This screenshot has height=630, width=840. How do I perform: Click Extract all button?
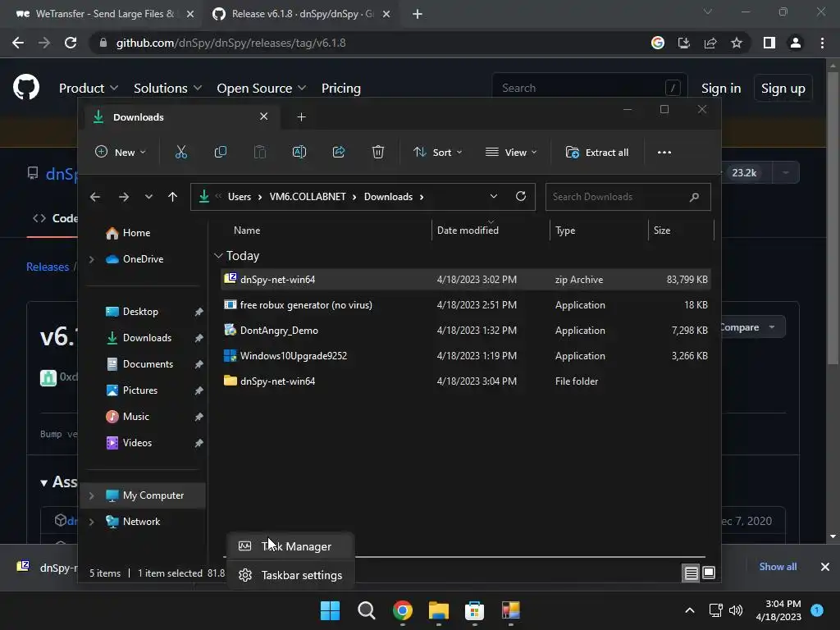[597, 152]
